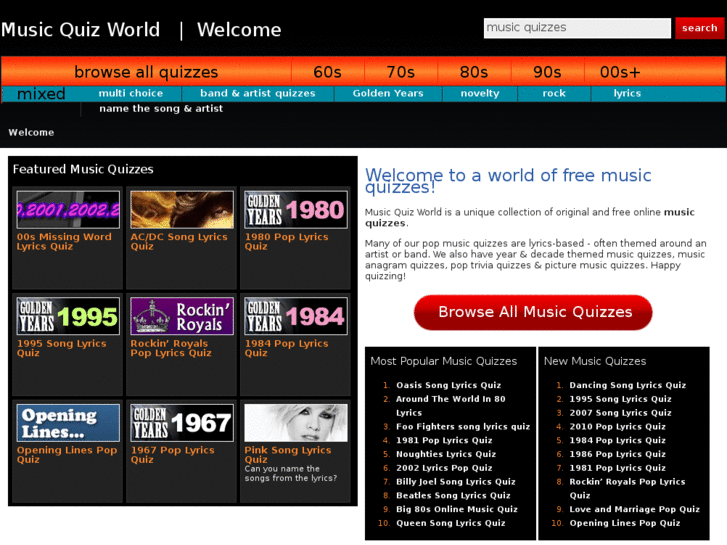
Task: Open Opening Lines Pop Quiz in New list
Action: (625, 523)
